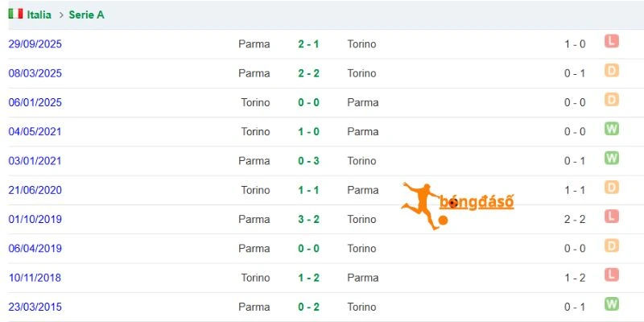Click the 2 - 1 score of Parma vs Torino

pyautogui.click(x=308, y=44)
